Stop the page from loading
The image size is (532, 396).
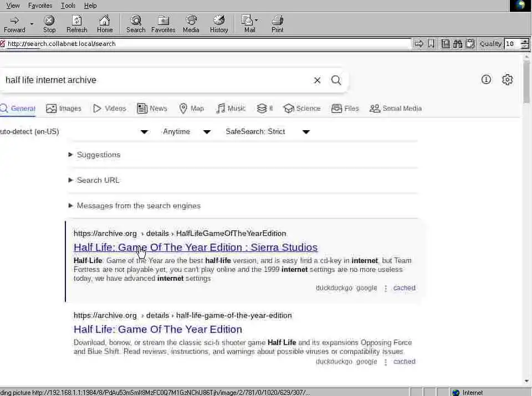pyautogui.click(x=49, y=24)
